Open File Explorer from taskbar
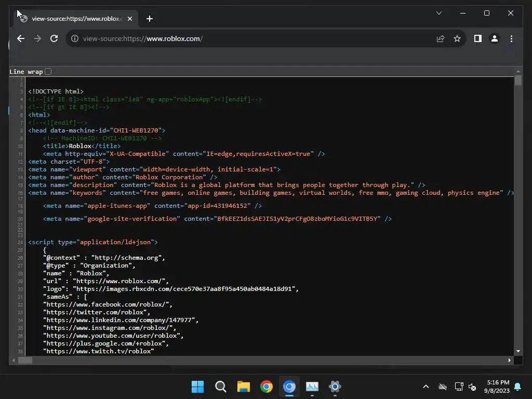Viewport: 532px width, 399px height. (243, 387)
